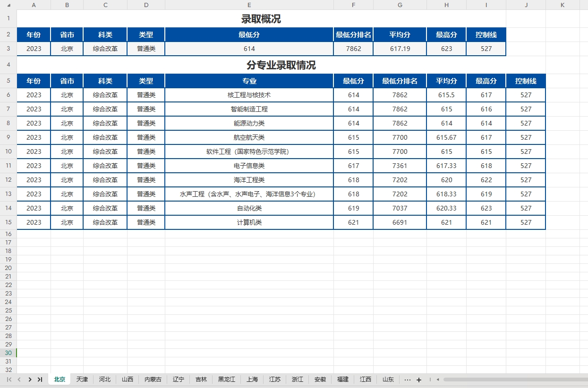Image resolution: width=588 pixels, height=388 pixels.
Task: Switch to the 黑龙江 sheet tab
Action: [226, 380]
